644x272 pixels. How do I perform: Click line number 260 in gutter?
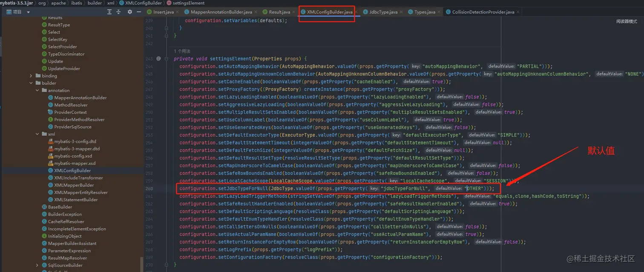[149, 188]
